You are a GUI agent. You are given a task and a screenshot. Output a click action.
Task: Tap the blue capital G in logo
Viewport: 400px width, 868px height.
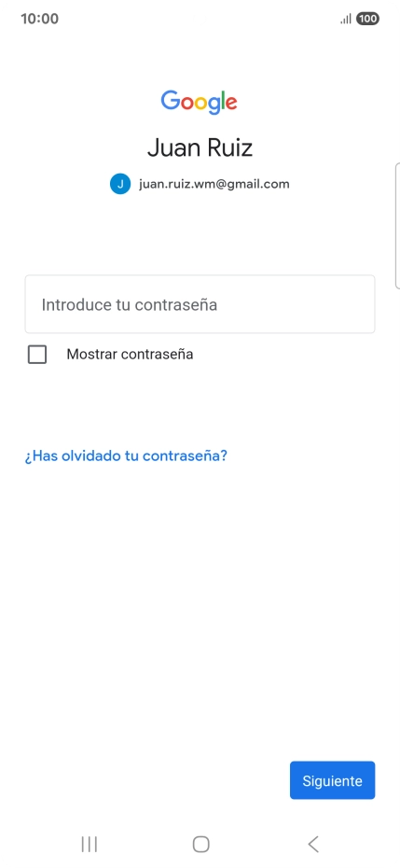tap(171, 100)
